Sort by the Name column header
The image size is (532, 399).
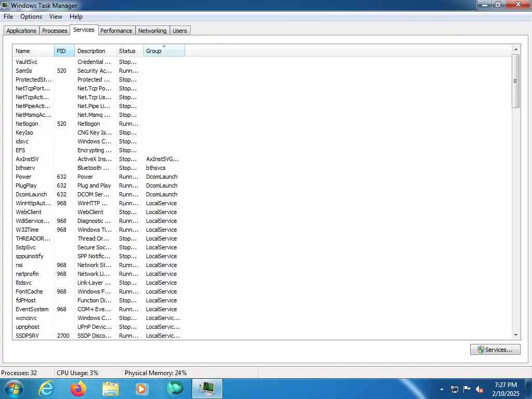pos(33,51)
